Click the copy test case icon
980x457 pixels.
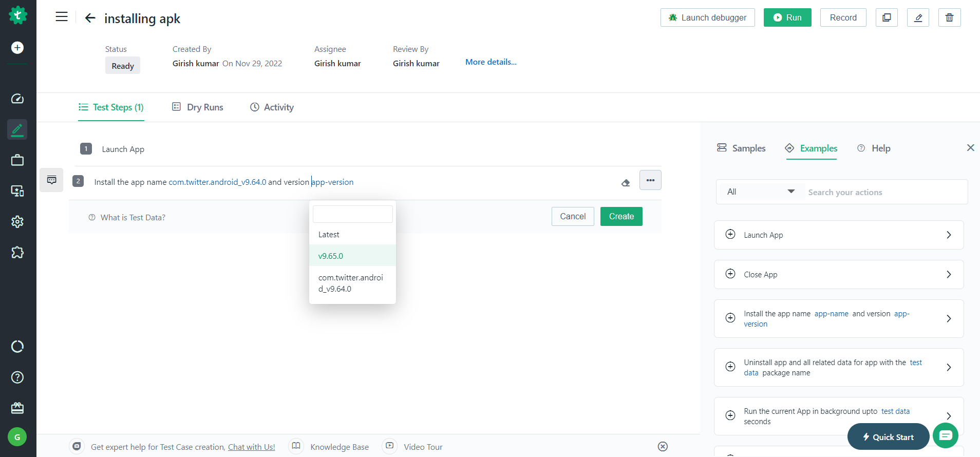click(x=887, y=17)
